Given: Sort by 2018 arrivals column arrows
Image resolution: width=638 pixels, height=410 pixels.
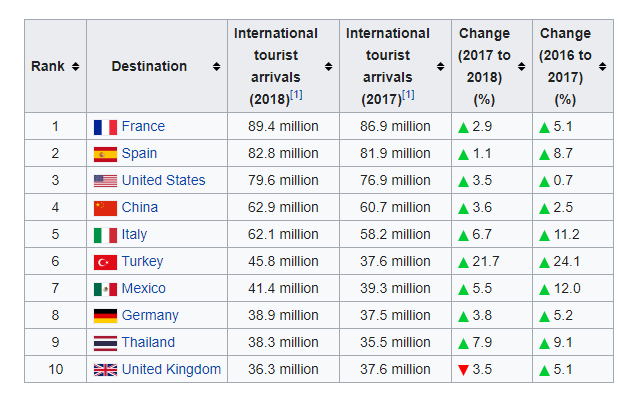Looking at the screenshot, I should coord(328,67).
